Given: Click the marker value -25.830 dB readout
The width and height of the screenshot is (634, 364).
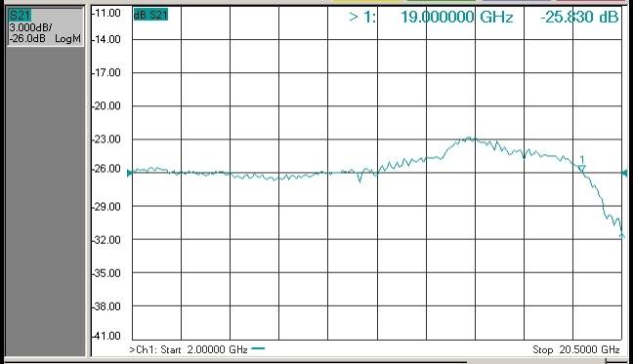Looking at the screenshot, I should [579, 17].
